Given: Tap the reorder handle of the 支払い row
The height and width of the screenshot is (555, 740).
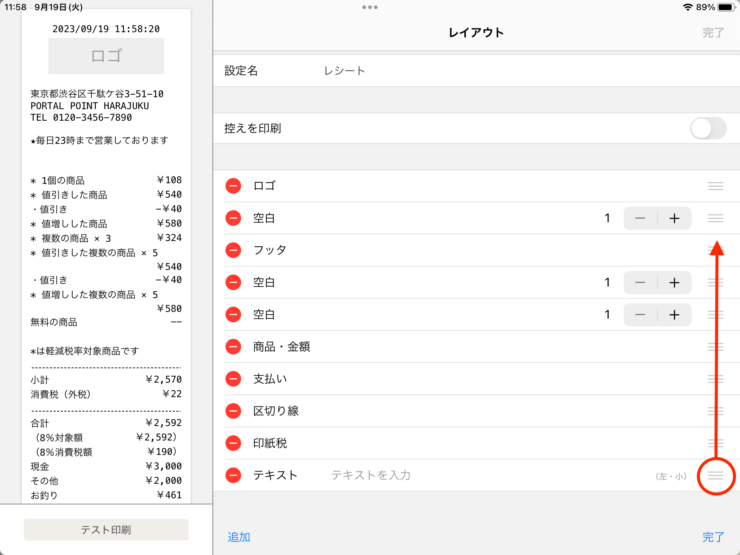Looking at the screenshot, I should click(715, 379).
